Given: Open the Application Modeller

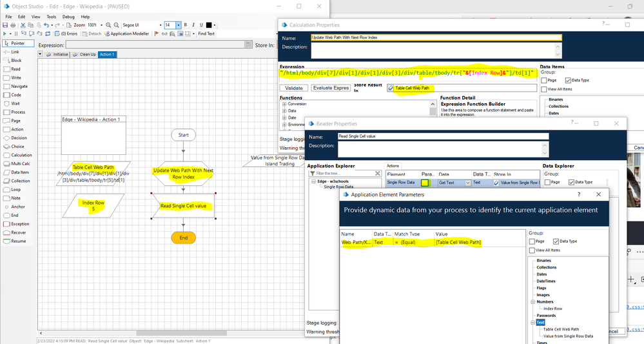Looking at the screenshot, I should 128,34.
